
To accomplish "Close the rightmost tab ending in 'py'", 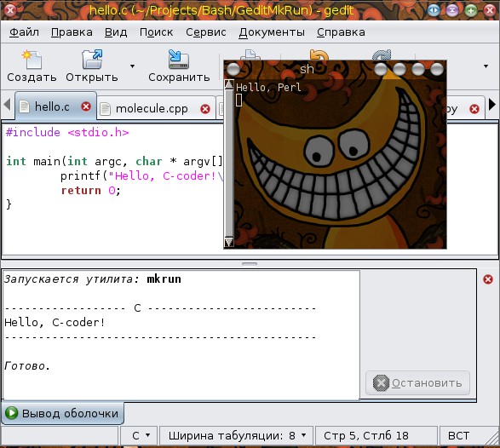I will (x=474, y=109).
